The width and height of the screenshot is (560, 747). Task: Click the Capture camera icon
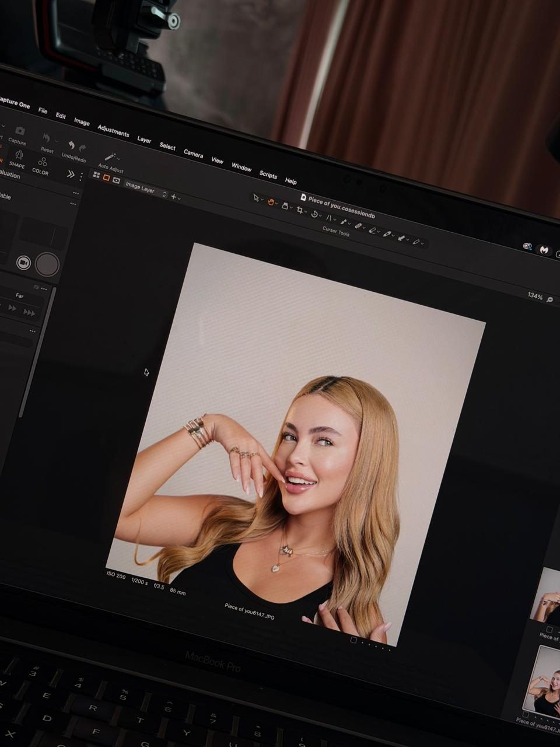pyautogui.click(x=20, y=131)
